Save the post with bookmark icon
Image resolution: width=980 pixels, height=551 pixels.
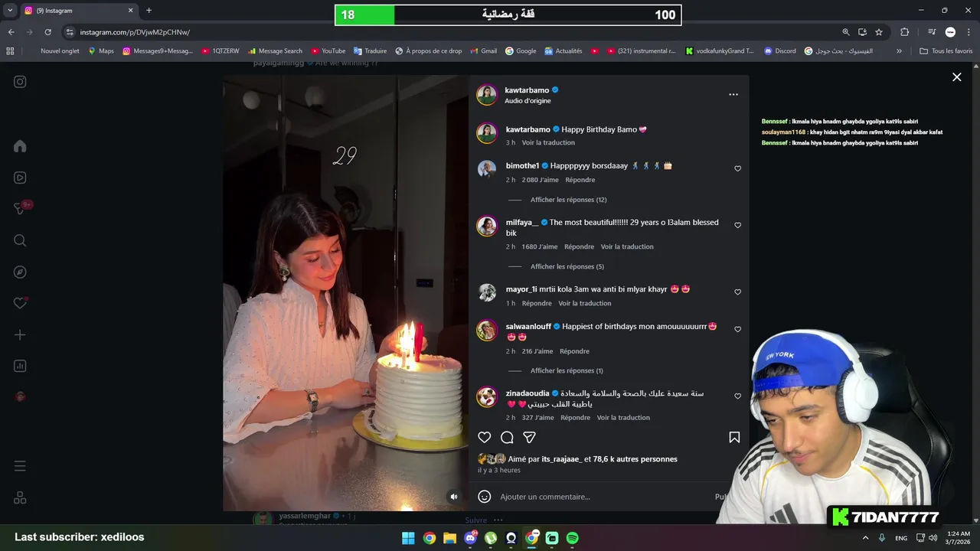click(734, 437)
